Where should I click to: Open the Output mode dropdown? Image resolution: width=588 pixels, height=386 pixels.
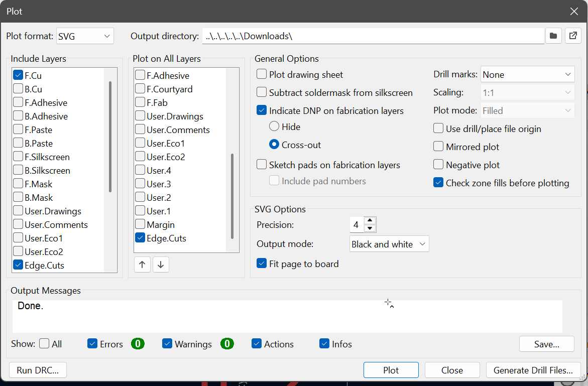click(389, 244)
